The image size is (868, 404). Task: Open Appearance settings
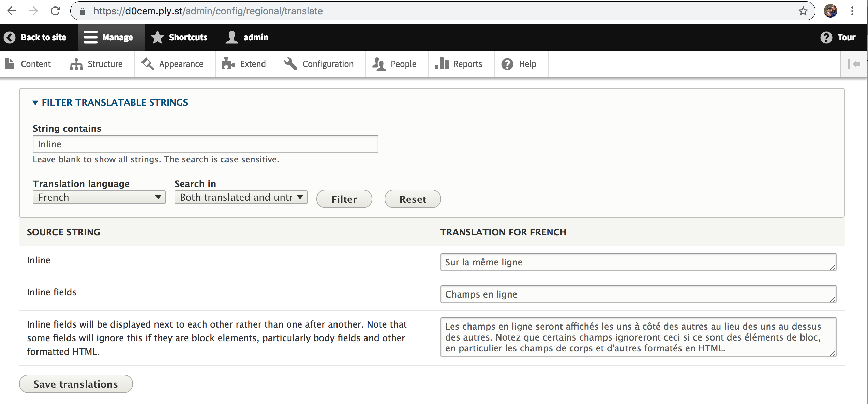(147, 63)
